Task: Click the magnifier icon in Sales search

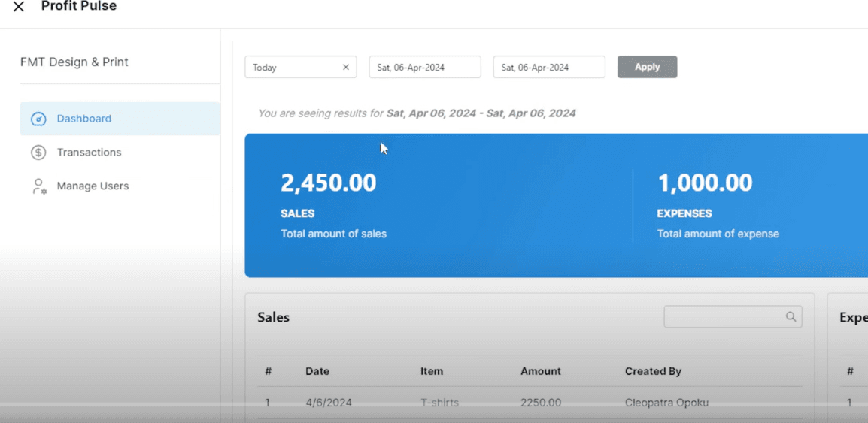Action: point(791,317)
